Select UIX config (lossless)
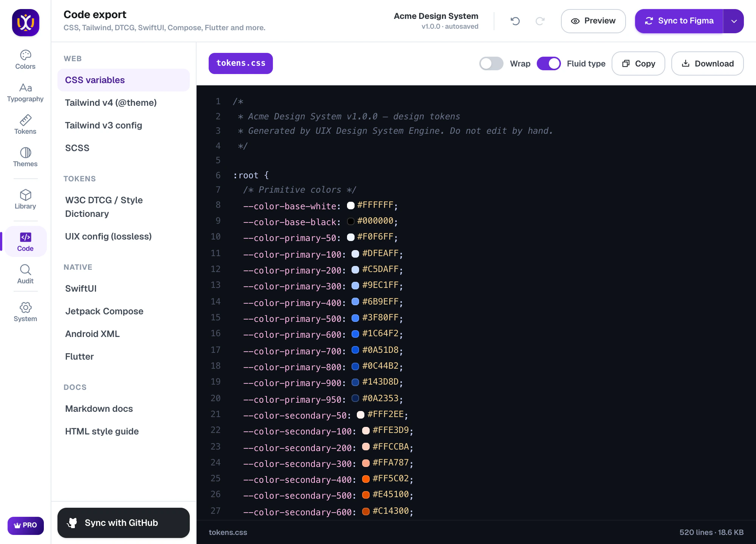This screenshot has width=756, height=544. pyautogui.click(x=124, y=236)
